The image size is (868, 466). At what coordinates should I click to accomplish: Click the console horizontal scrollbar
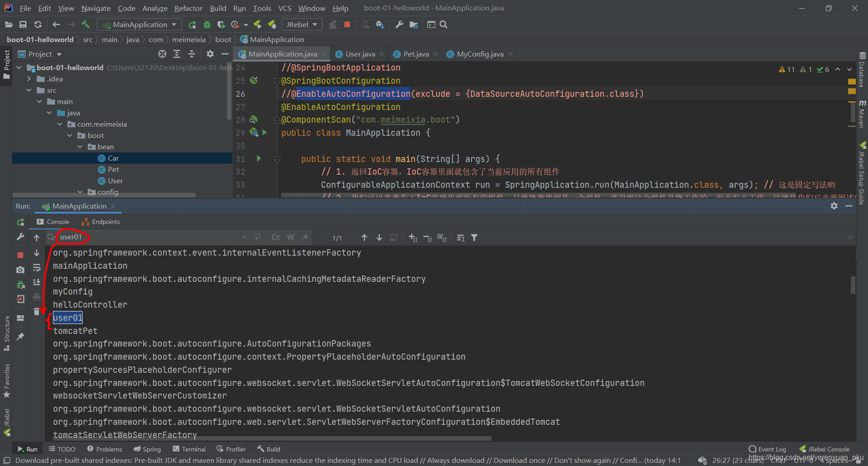pos(272,438)
